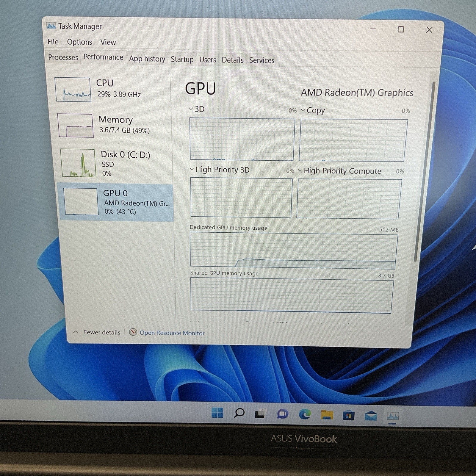Launch Microsoft Edge from the taskbar
Screen dimensions: 476x476
click(304, 414)
